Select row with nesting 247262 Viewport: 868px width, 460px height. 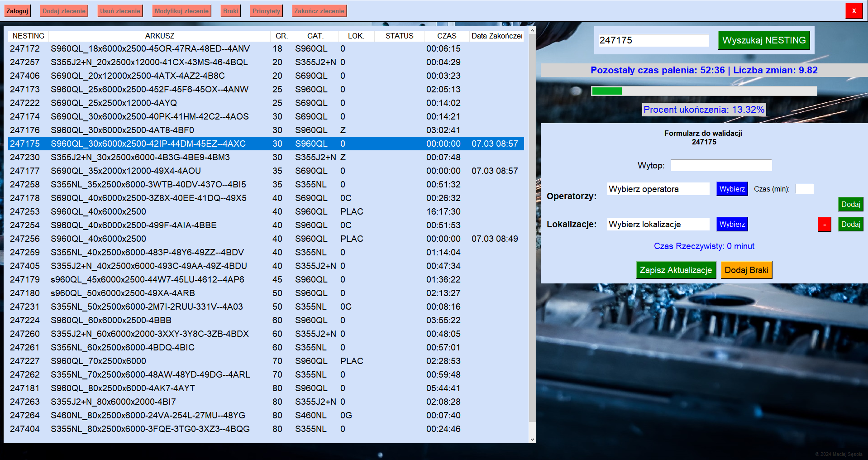pos(266,374)
